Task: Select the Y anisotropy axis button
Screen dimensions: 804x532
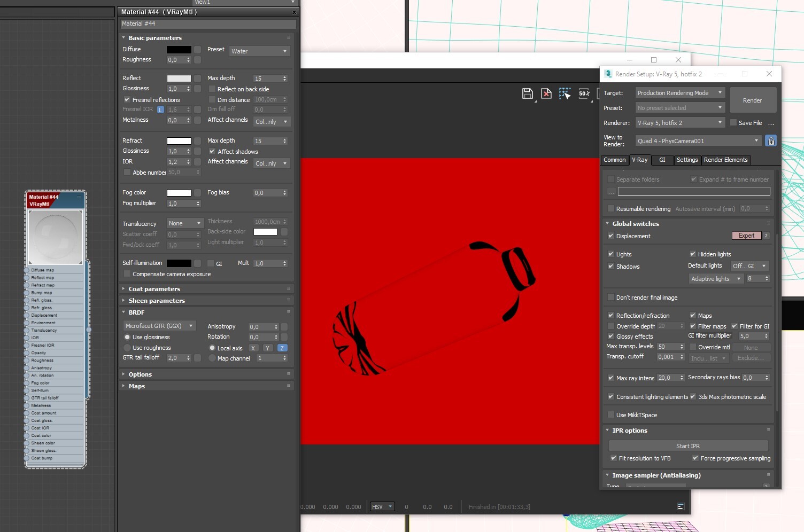Action: (x=268, y=348)
